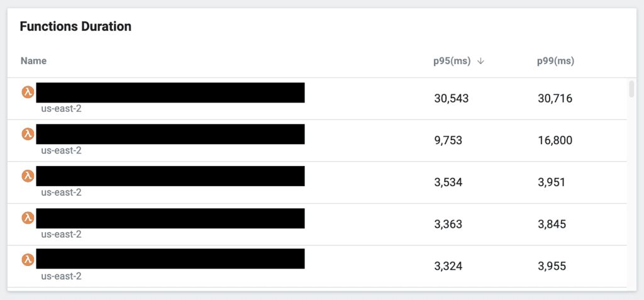Open redacted function name in fifth row
The height and width of the screenshot is (300, 644).
[x=170, y=260]
